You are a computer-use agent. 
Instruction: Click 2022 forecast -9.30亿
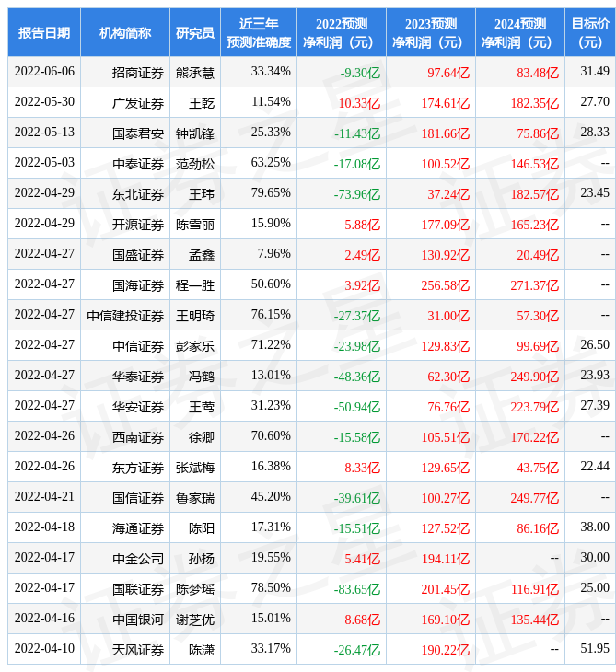[360, 73]
